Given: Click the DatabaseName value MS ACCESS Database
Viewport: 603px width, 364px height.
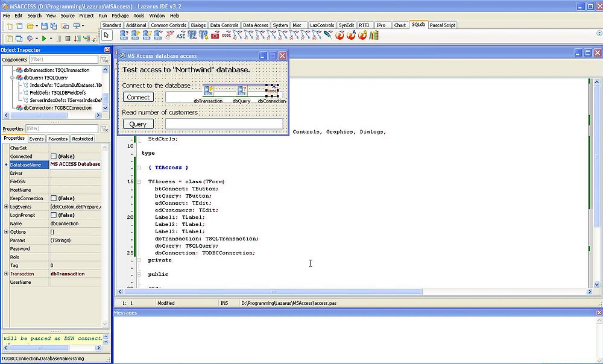Looking at the screenshot, I should [75, 164].
